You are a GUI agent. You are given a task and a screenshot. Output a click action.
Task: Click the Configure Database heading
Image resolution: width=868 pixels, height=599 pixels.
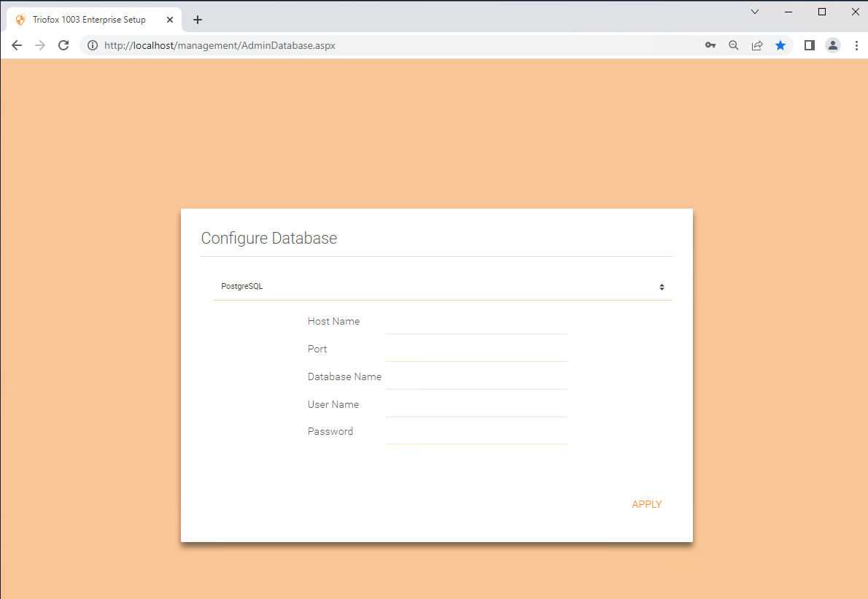pyautogui.click(x=269, y=238)
